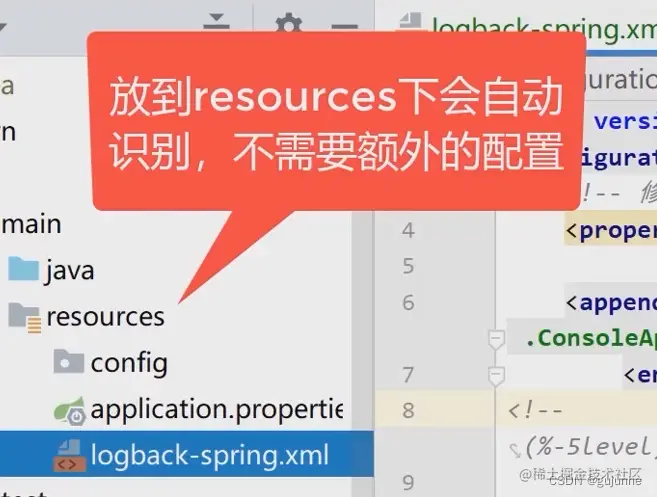657x497 pixels.
Task: Open application.properties file
Action: [x=217, y=409]
